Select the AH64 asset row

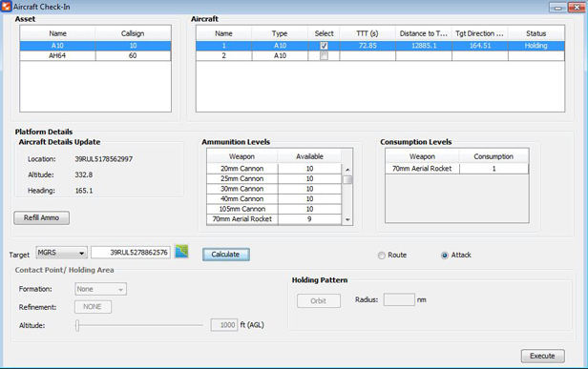pyautogui.click(x=95, y=56)
